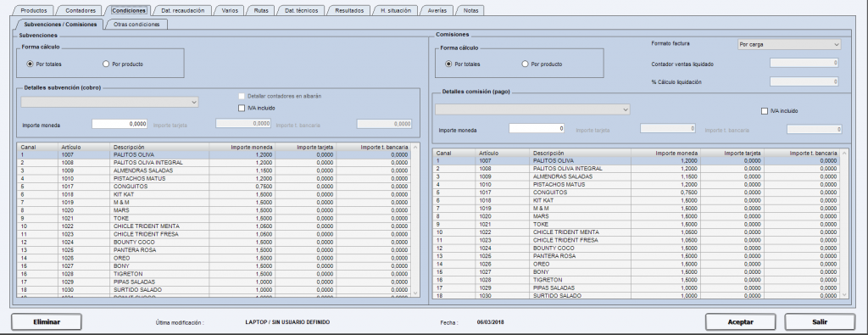Select the Subvenciones / Comisiones sub-tab

click(x=60, y=25)
